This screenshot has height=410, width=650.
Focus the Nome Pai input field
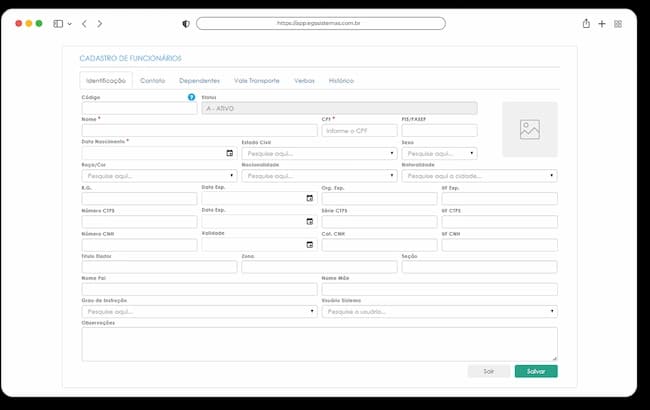point(199,289)
